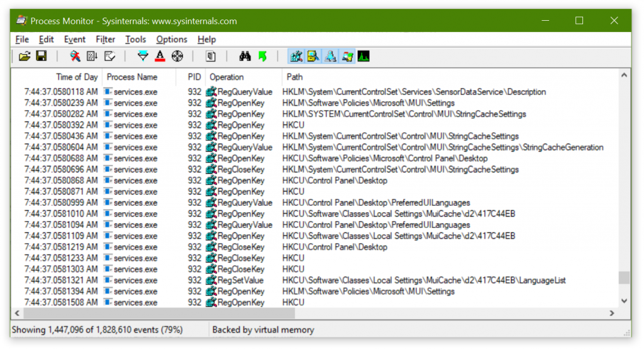Image resolution: width=644 pixels, height=350 pixels.
Task: Click the Clear display icon
Action: coord(109,56)
